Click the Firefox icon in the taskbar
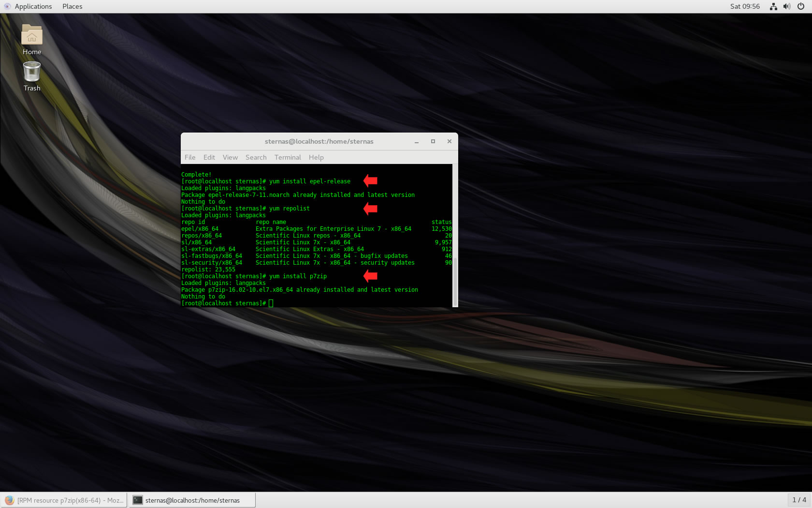The image size is (812, 508). tap(9, 500)
